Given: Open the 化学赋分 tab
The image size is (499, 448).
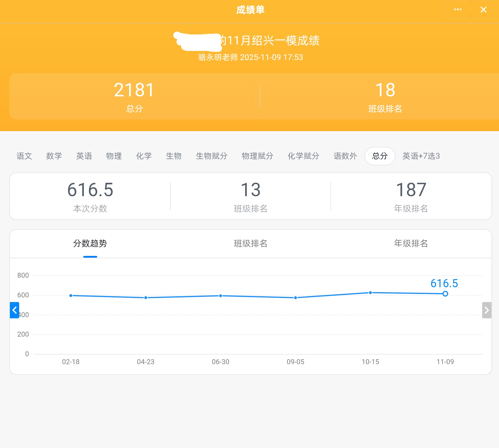Looking at the screenshot, I should (303, 156).
